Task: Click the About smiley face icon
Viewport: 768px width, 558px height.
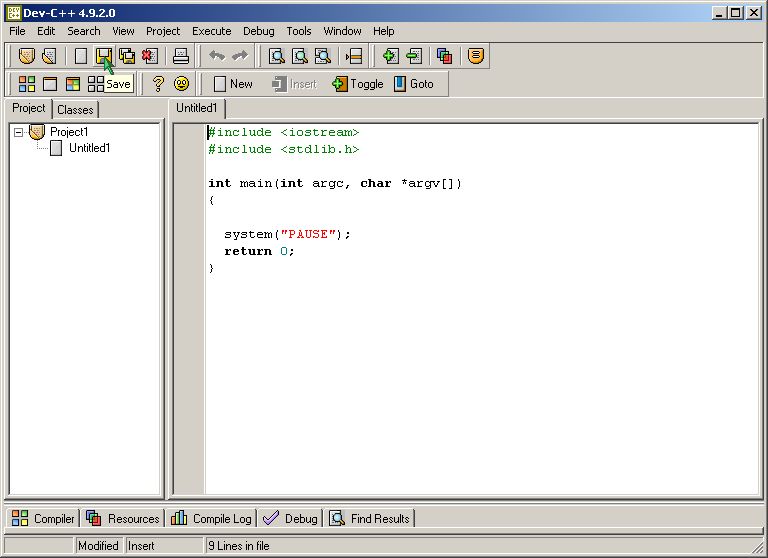Action: point(181,84)
